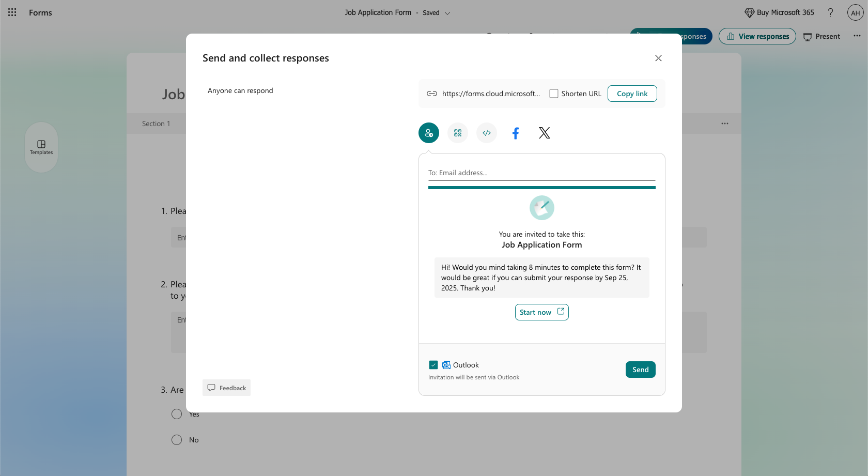The image size is (868, 476).
Task: Uncheck the Outlook invitation checkbox
Action: click(433, 364)
